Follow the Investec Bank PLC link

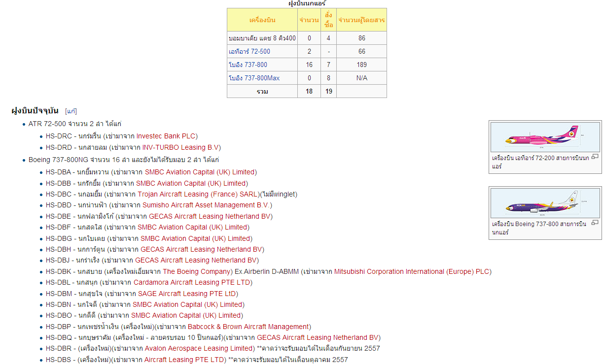pyautogui.click(x=166, y=136)
